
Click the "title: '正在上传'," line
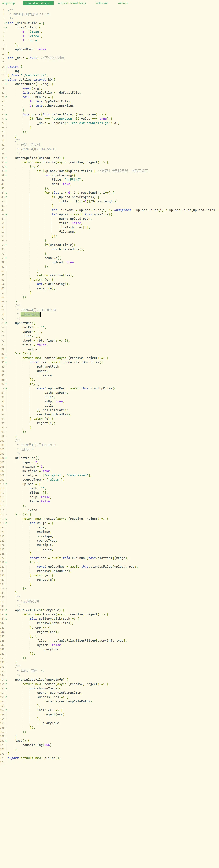67,180
